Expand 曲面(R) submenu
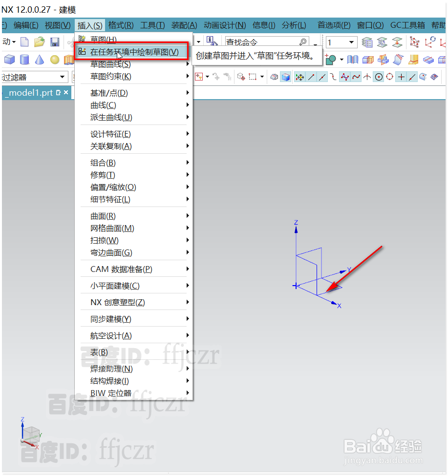Image resolution: width=448 pixels, height=476 pixels. pos(188,216)
